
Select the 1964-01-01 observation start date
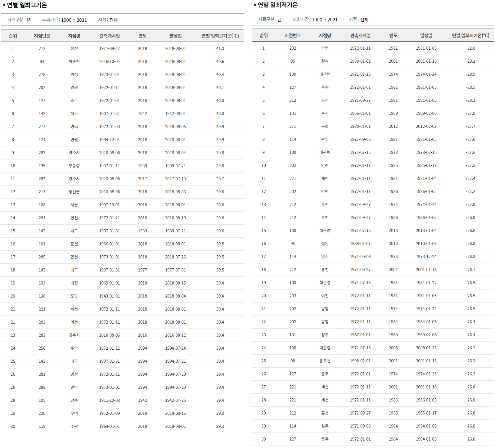[110, 426]
